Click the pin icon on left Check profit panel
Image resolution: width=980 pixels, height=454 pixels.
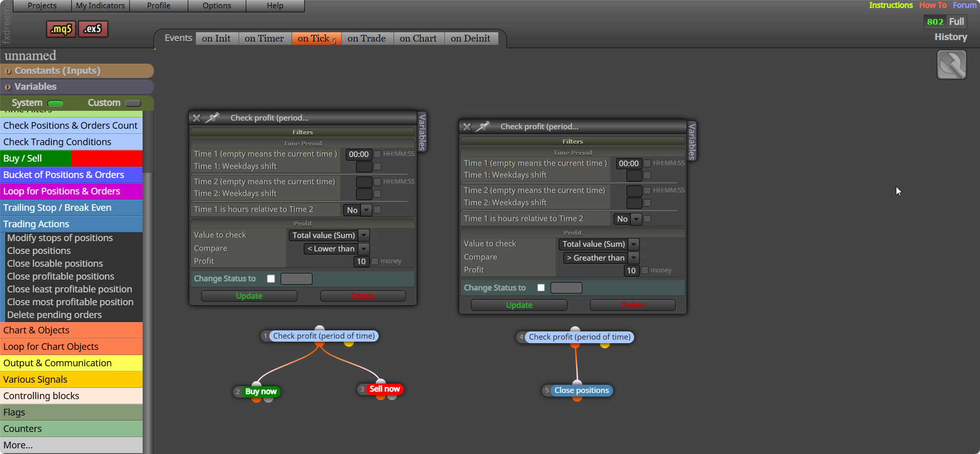point(212,118)
